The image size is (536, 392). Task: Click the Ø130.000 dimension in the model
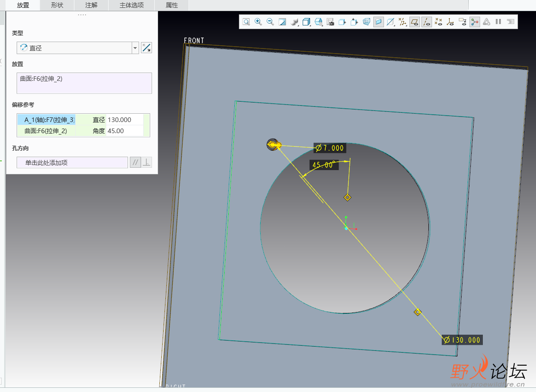pyautogui.click(x=462, y=340)
